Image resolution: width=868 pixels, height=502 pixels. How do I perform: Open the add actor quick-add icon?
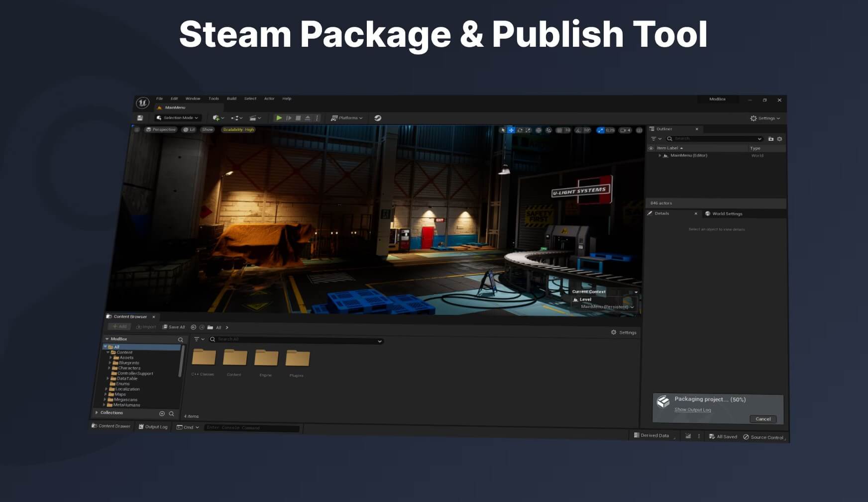click(x=218, y=118)
